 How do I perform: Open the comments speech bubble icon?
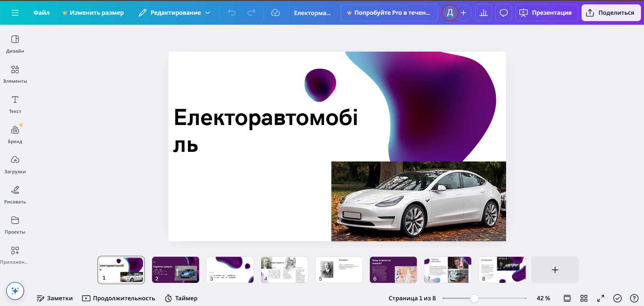(504, 13)
